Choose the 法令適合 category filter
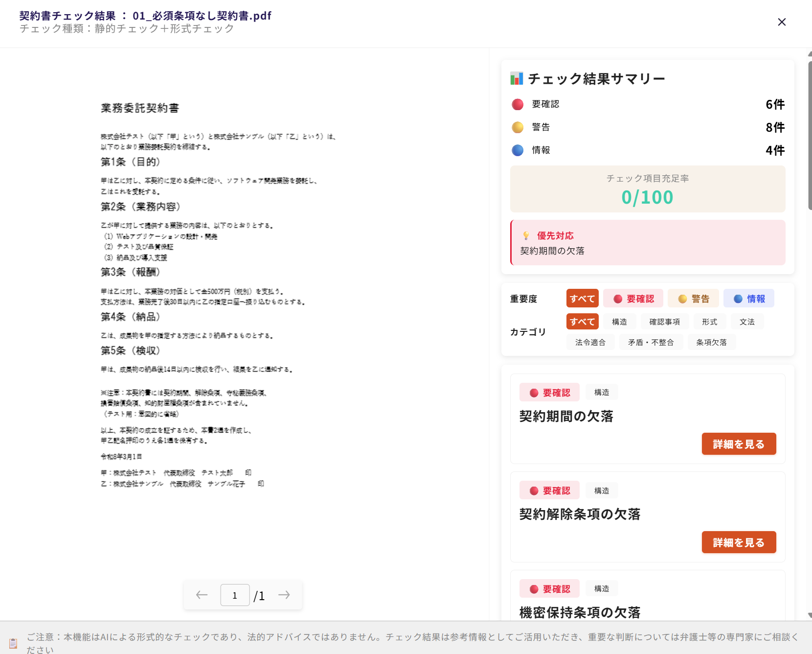This screenshot has width=812, height=654. click(x=590, y=342)
